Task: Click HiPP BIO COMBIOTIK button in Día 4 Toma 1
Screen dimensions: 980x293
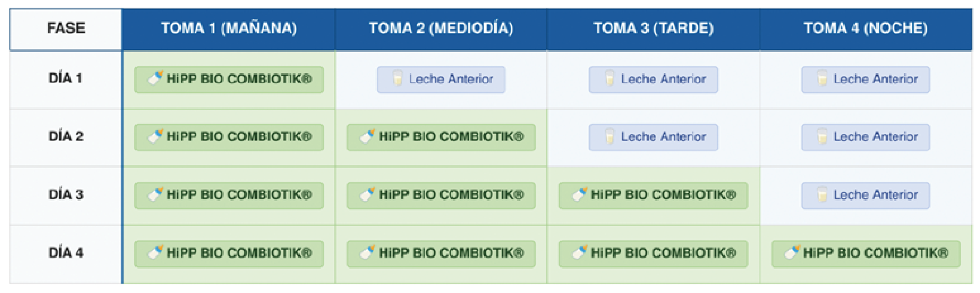Action: pyautogui.click(x=229, y=253)
